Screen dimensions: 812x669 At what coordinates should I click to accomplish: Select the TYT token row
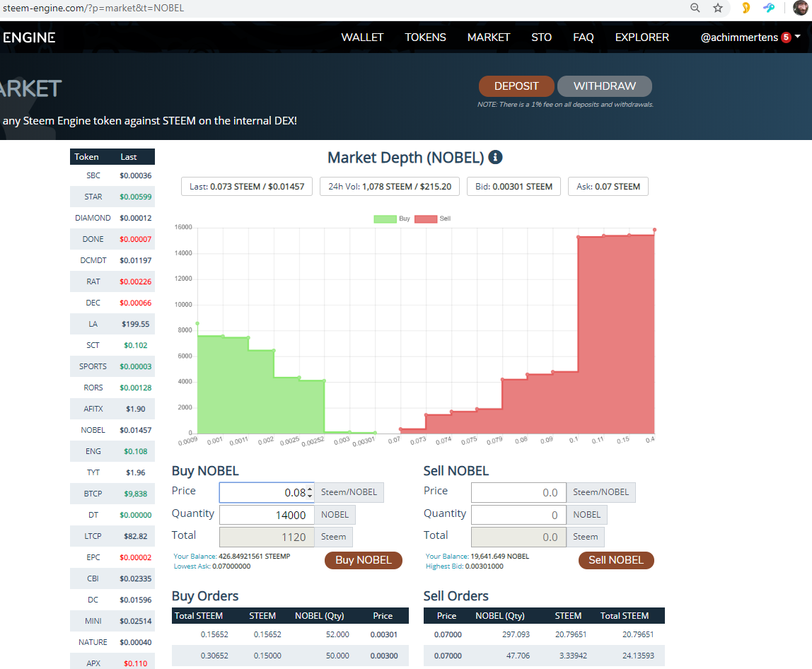tap(112, 472)
